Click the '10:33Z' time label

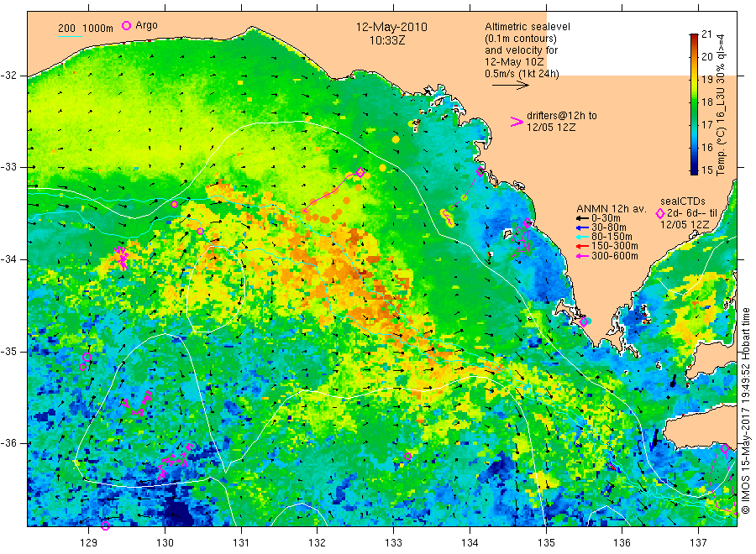(x=387, y=40)
